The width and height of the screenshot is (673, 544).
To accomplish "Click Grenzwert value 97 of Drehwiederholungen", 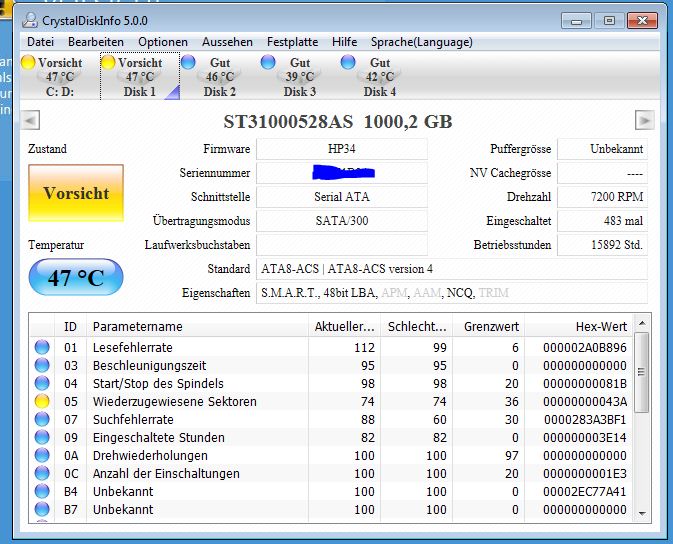I will pos(512,455).
